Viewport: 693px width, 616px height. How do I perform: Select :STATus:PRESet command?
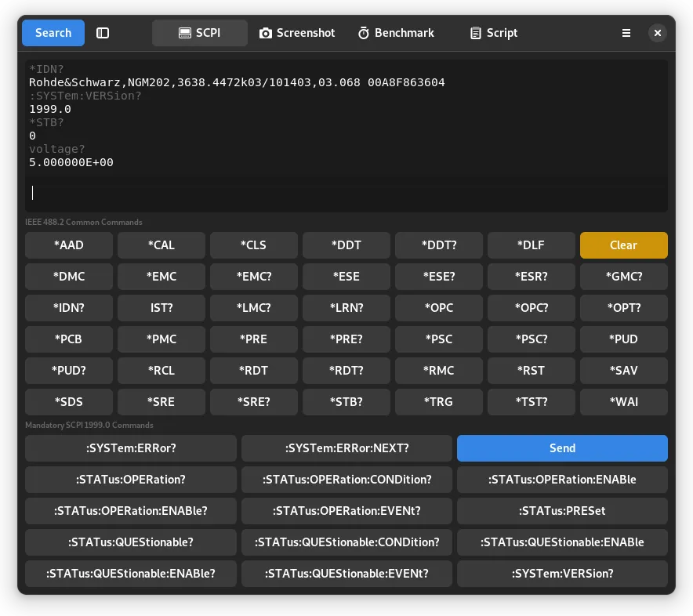point(562,511)
